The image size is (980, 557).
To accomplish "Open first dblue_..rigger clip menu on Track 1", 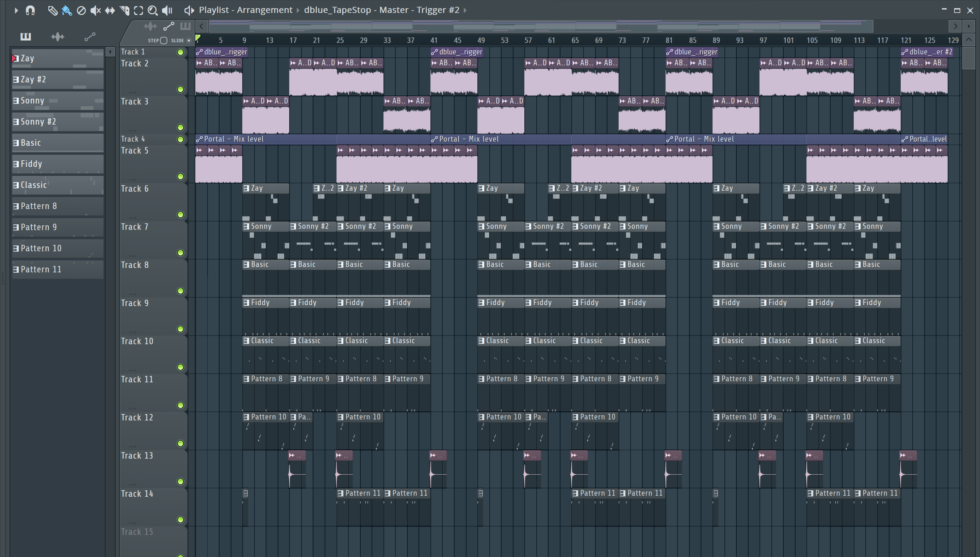I will [199, 52].
